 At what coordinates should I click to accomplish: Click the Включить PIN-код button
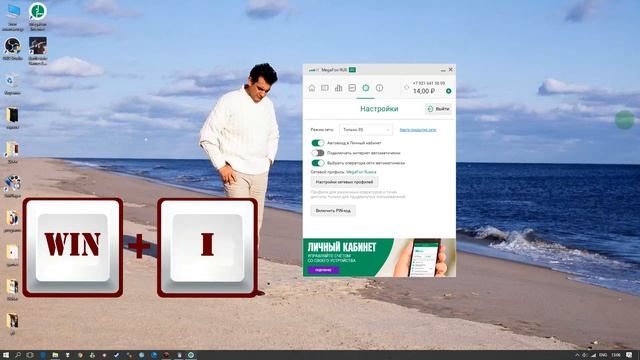pos(333,211)
